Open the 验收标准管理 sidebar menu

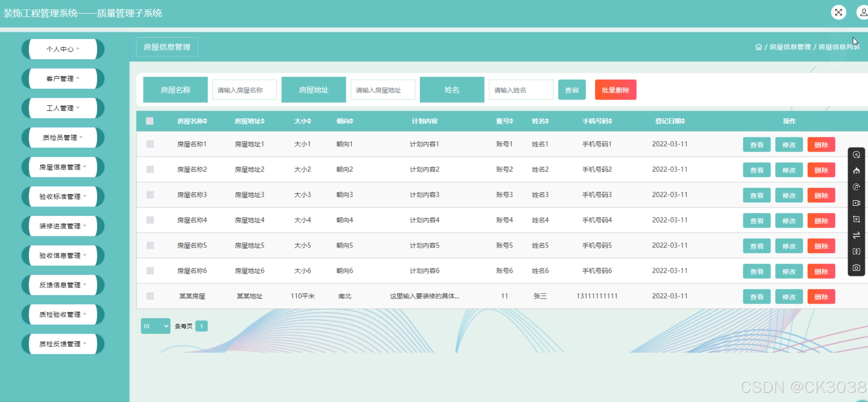[x=63, y=196]
